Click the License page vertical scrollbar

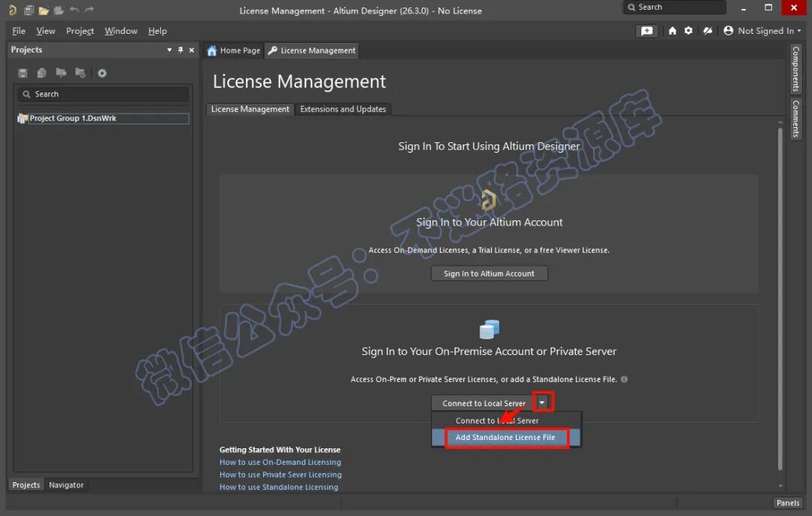tap(780, 299)
